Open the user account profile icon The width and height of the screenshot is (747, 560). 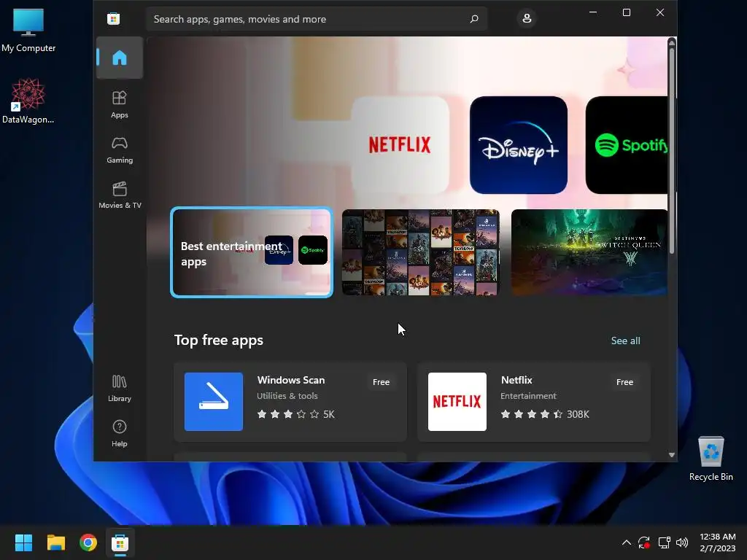point(527,18)
